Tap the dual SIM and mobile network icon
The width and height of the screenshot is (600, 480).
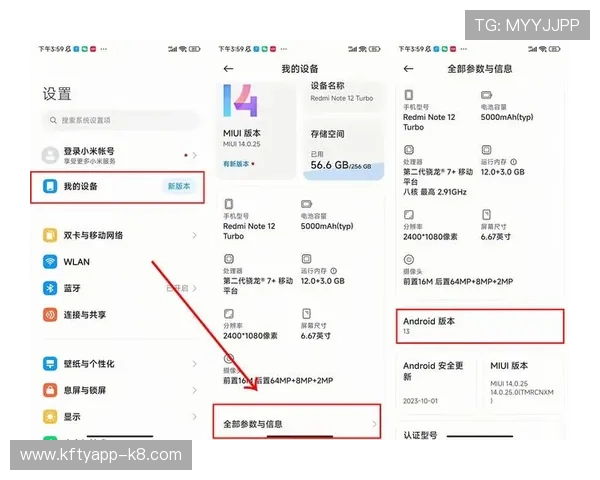(x=50, y=235)
